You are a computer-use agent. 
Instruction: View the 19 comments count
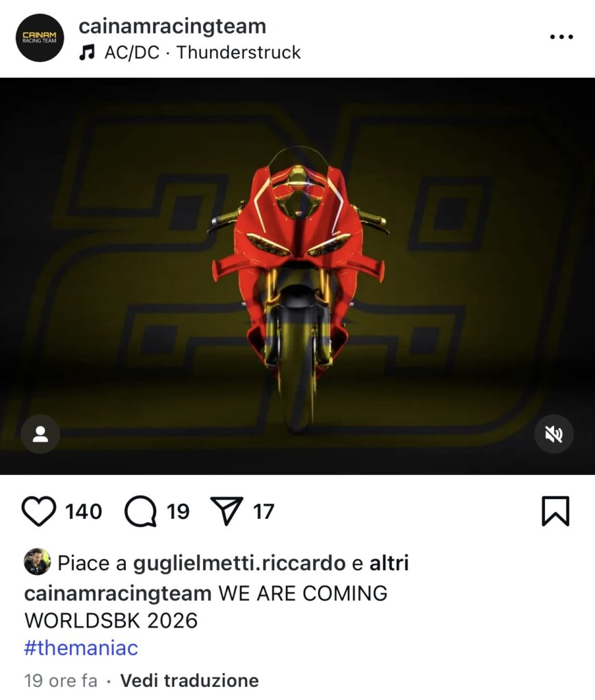point(178,511)
